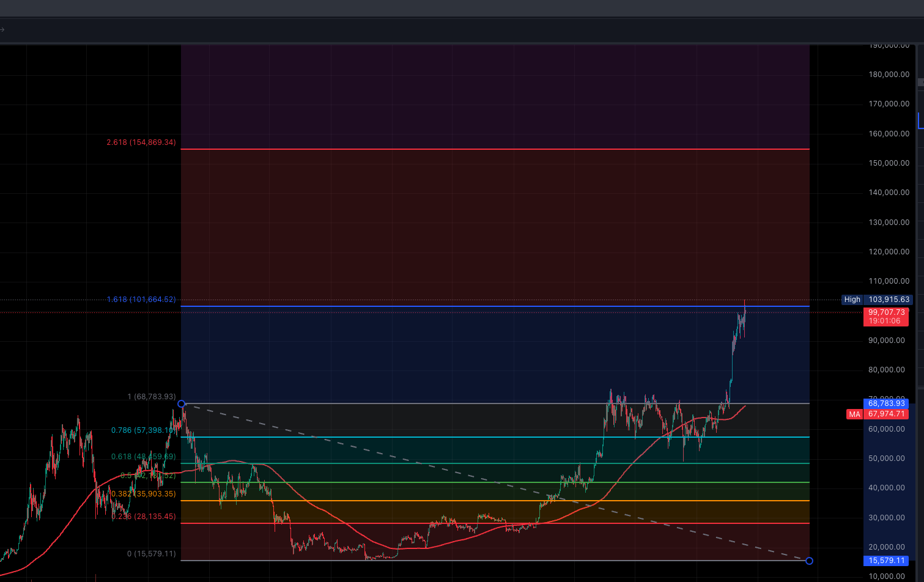Click the 170,000.00 price axis label

pos(889,104)
